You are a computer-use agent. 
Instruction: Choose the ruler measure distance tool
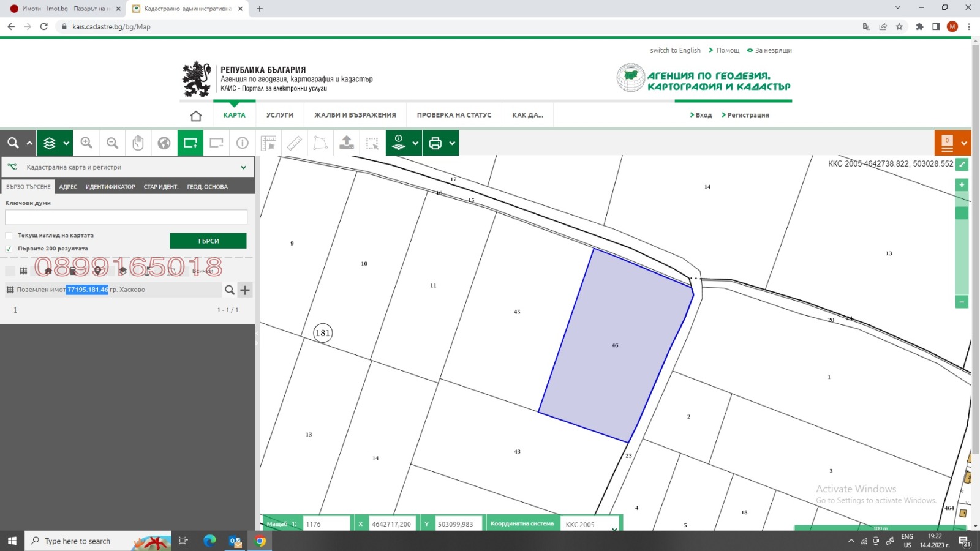[295, 143]
